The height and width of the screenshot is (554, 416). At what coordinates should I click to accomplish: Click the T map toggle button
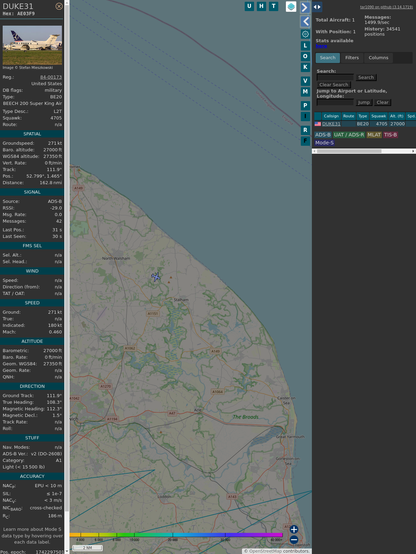[x=273, y=6]
